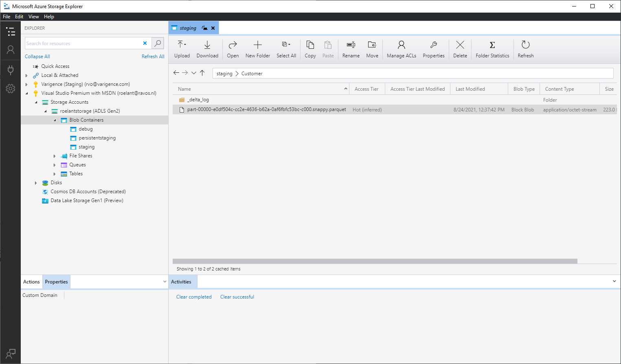Expand the Local & Attached node
Screen dimensions: 621x364
27,76
